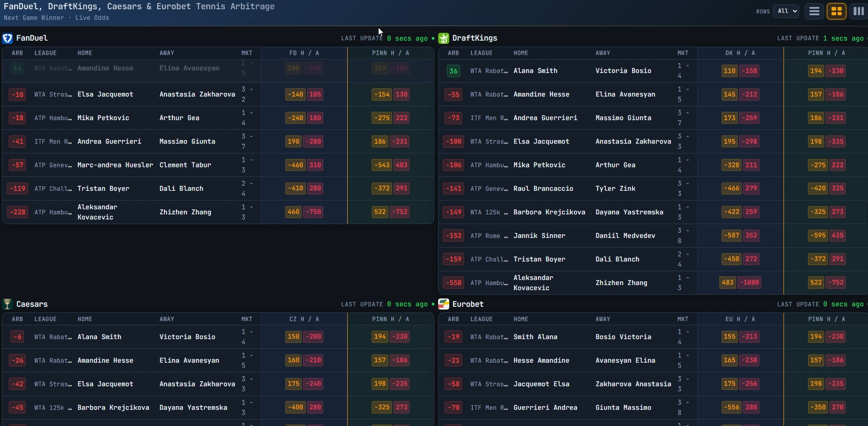Screen dimensions: 868x426
Task: Switch to the columns layout view icon
Action: pyautogui.click(x=858, y=11)
